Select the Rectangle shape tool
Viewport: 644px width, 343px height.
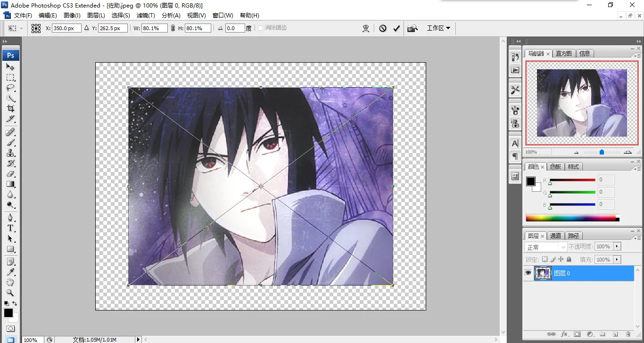point(10,249)
